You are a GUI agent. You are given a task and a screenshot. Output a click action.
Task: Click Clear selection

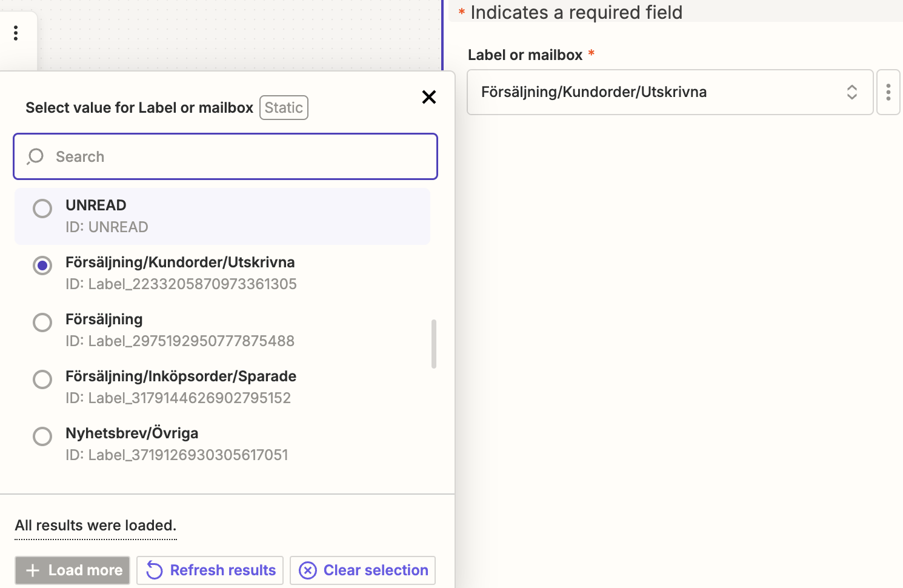tap(362, 570)
